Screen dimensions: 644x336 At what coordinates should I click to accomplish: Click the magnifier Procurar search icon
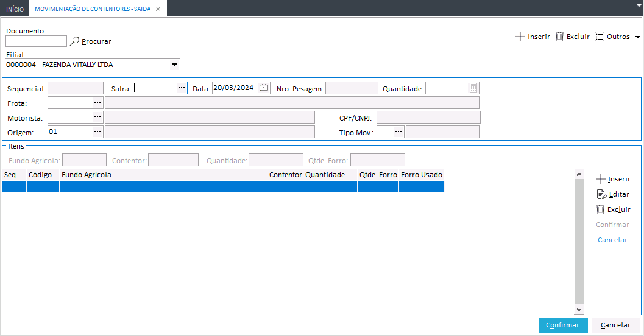click(75, 41)
